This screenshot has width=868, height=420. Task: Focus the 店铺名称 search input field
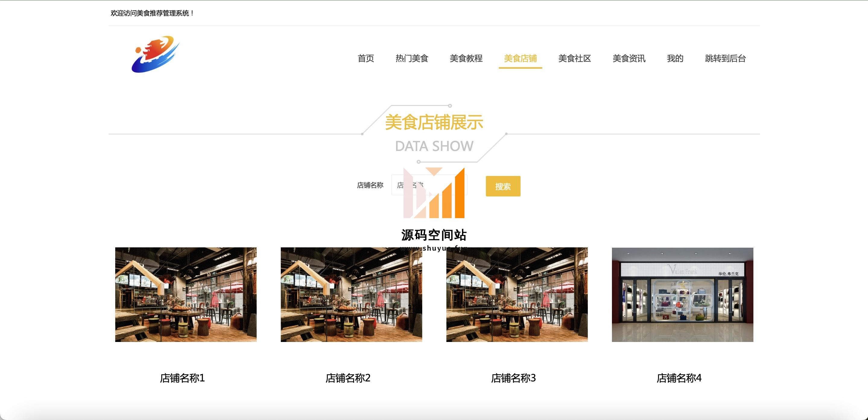tap(429, 185)
